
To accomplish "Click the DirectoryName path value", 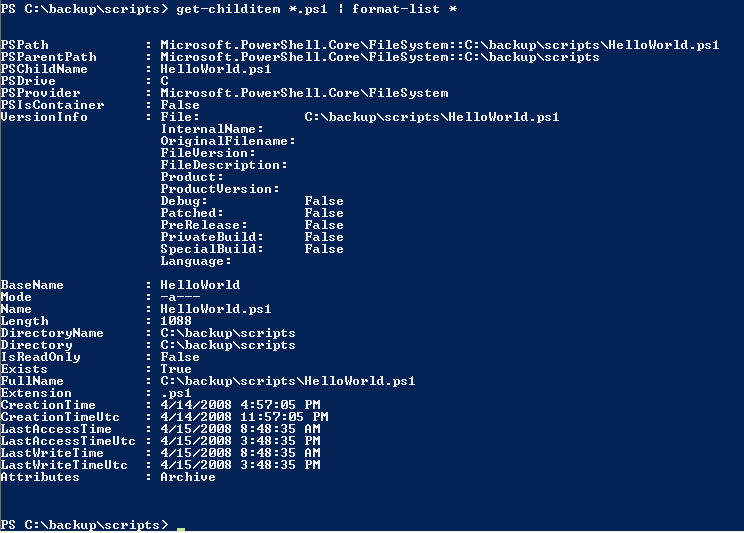I will click(227, 333).
